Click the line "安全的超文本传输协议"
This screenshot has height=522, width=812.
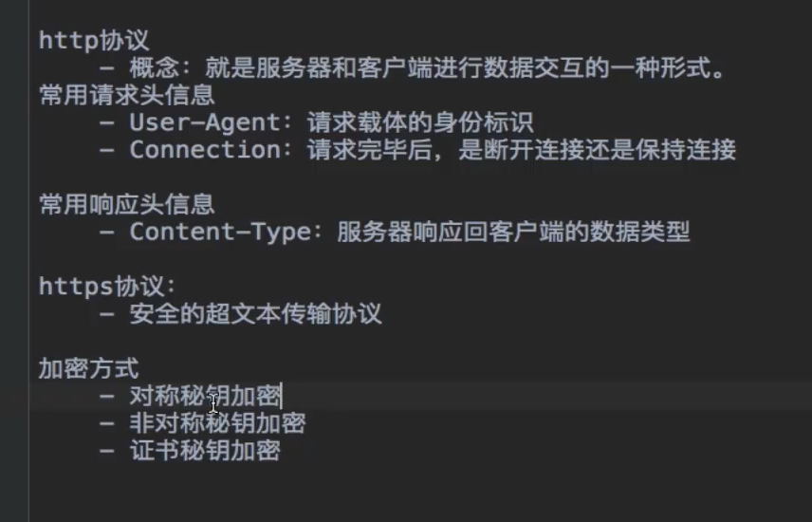pos(255,313)
